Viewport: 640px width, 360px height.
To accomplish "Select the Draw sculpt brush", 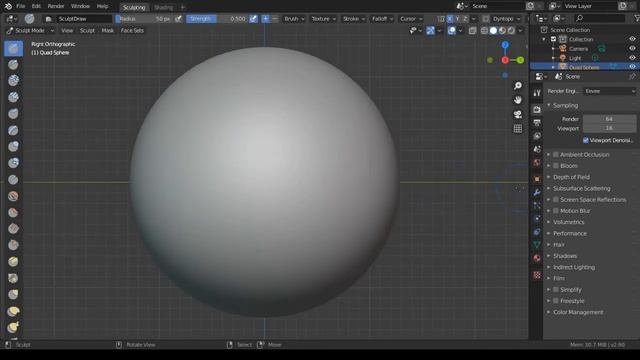I will [13, 49].
